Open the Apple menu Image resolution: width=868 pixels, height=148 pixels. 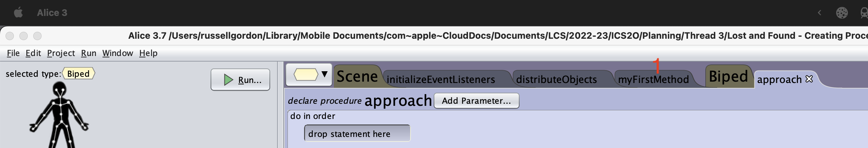[x=18, y=13]
